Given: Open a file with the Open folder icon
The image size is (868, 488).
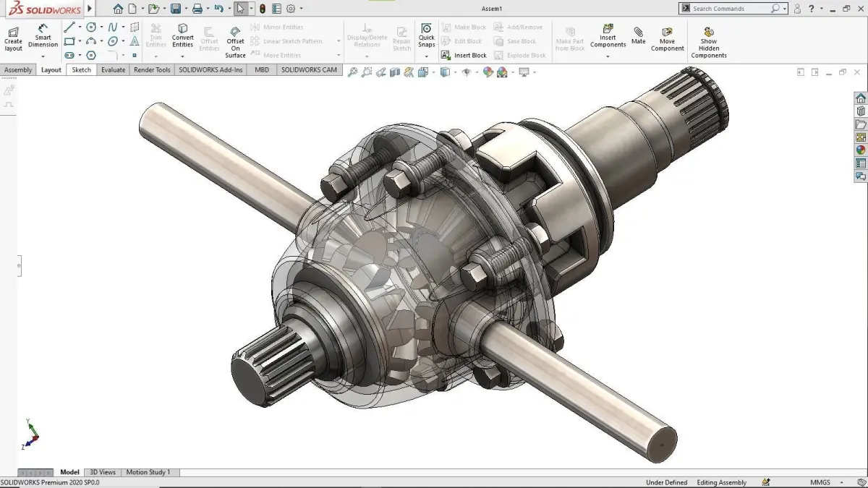Looking at the screenshot, I should (153, 9).
